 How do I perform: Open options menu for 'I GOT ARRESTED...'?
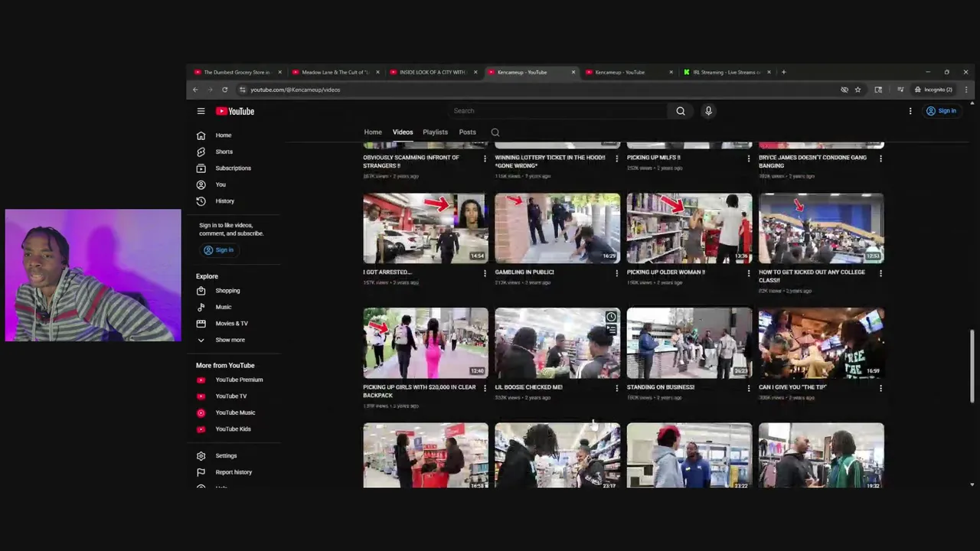point(485,273)
